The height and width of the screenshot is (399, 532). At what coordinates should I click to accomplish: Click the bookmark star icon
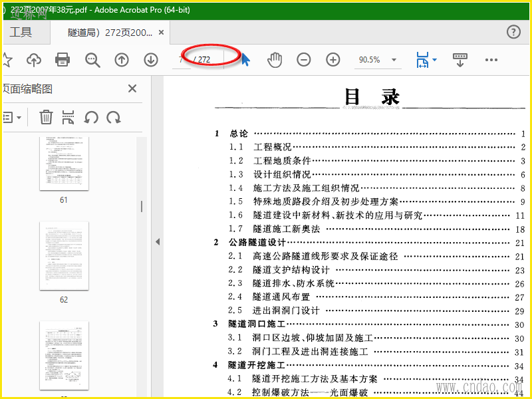pyautogui.click(x=7, y=60)
